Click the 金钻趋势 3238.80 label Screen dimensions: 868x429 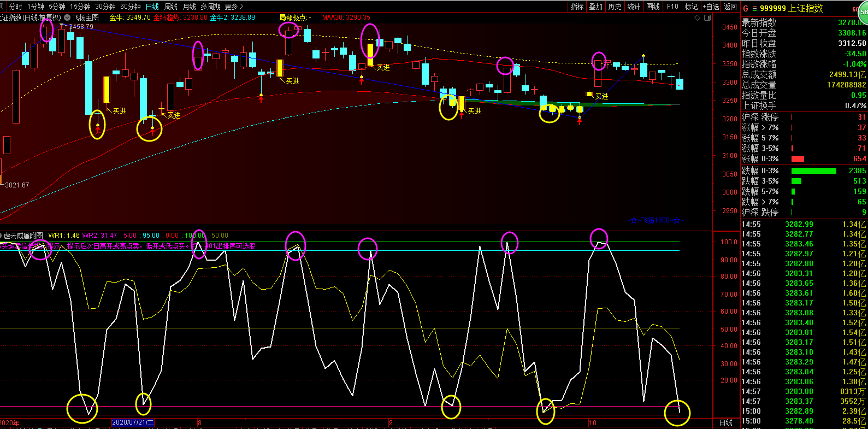coord(180,17)
